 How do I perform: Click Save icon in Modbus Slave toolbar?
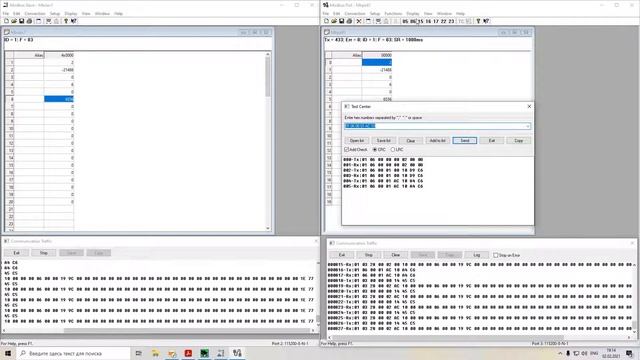[x=21, y=21]
